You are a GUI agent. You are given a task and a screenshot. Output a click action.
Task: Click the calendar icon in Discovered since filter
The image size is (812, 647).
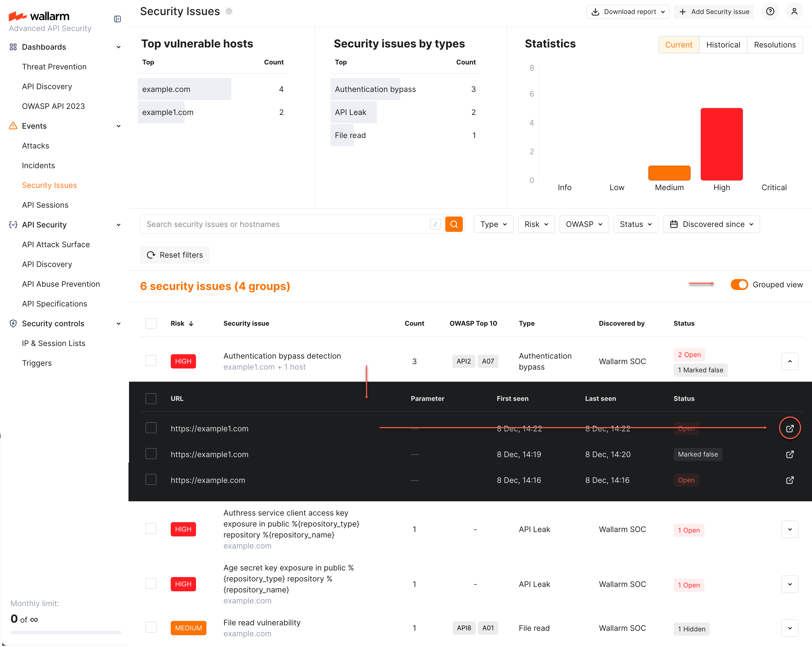click(x=674, y=224)
